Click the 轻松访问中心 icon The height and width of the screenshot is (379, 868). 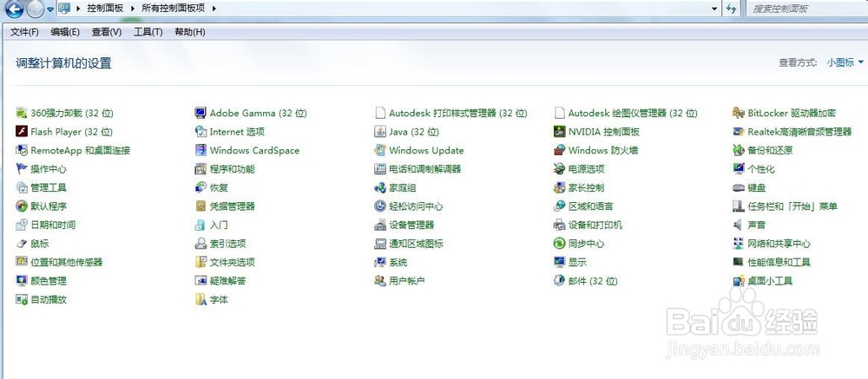[x=380, y=206]
